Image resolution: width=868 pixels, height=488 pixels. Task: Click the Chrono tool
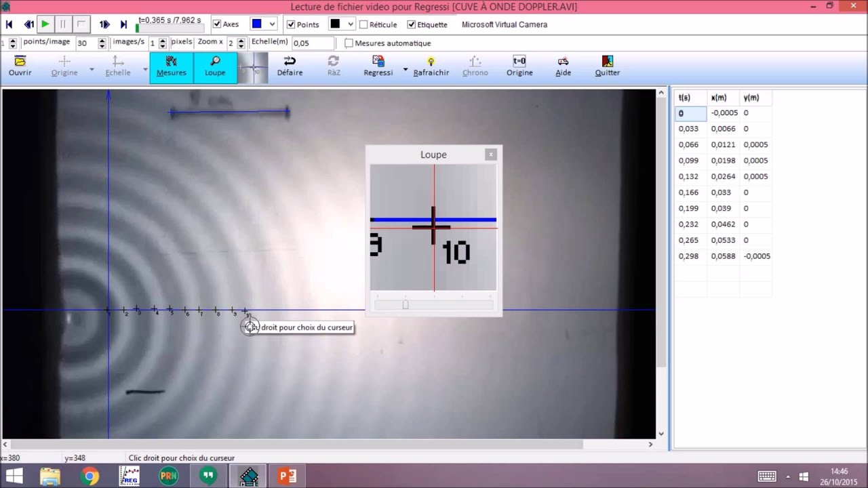(475, 66)
